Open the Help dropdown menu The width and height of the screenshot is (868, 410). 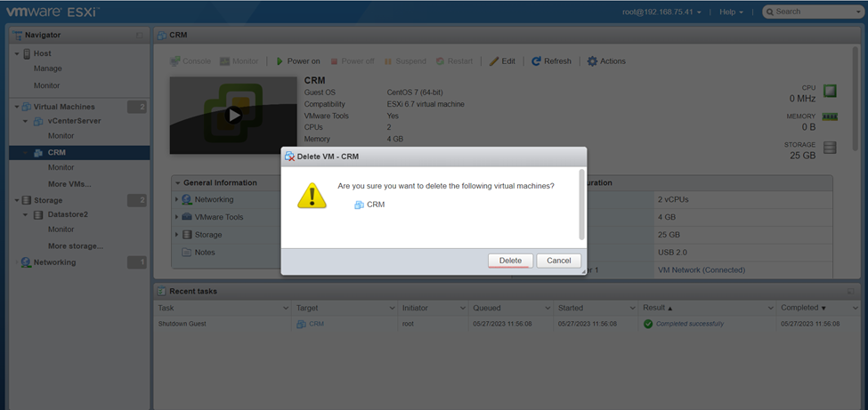pyautogui.click(x=731, y=12)
